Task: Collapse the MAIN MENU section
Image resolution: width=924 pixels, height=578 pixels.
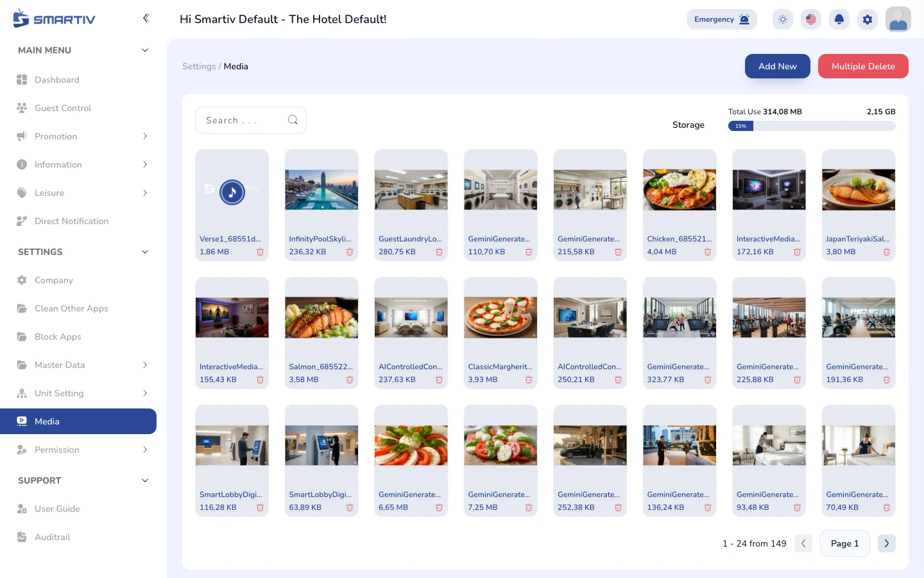Action: click(x=145, y=50)
